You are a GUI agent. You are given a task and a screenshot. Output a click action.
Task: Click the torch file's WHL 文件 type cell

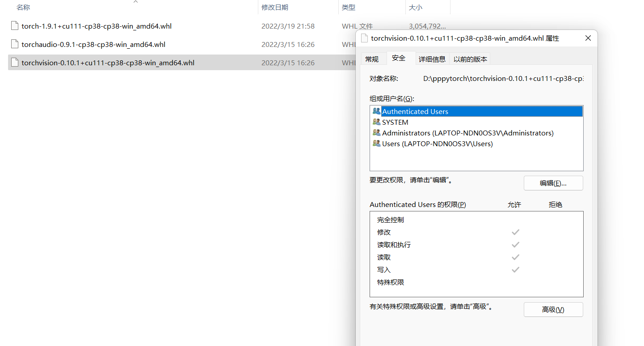[x=357, y=26]
